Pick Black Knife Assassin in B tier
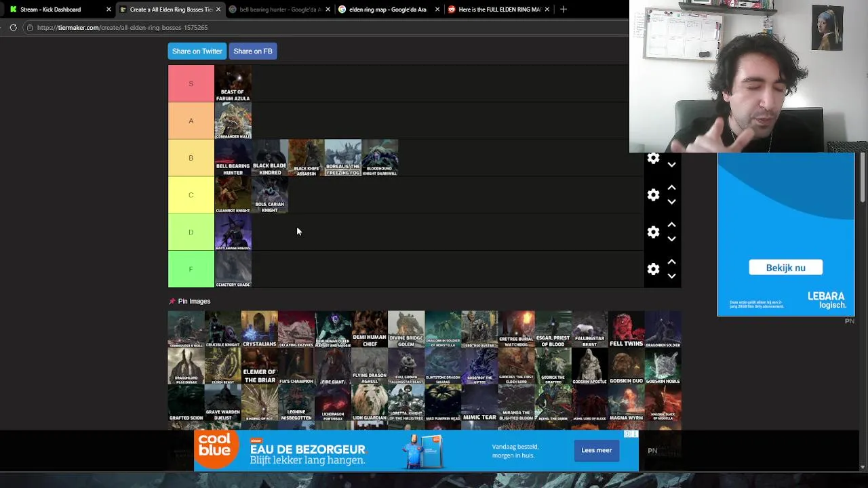 [x=307, y=158]
